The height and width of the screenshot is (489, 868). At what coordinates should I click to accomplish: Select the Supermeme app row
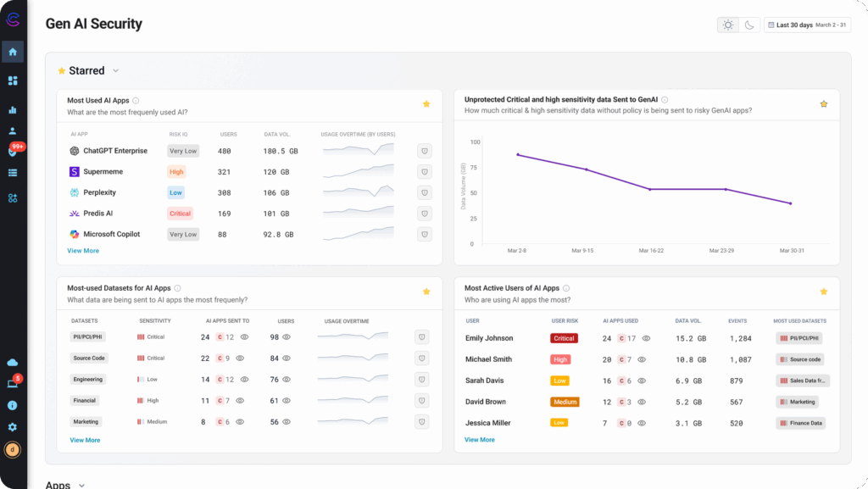click(103, 172)
